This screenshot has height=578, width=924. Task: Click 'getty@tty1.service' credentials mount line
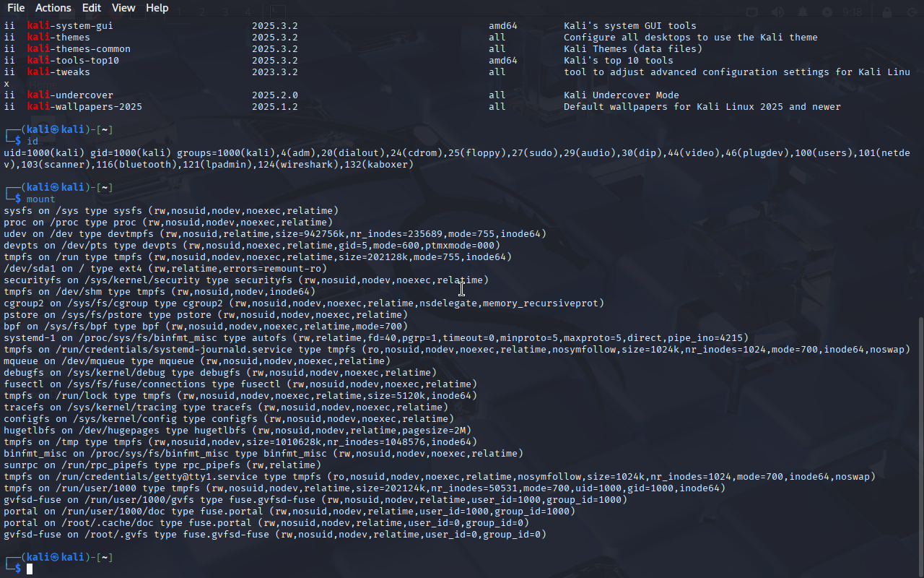440,477
